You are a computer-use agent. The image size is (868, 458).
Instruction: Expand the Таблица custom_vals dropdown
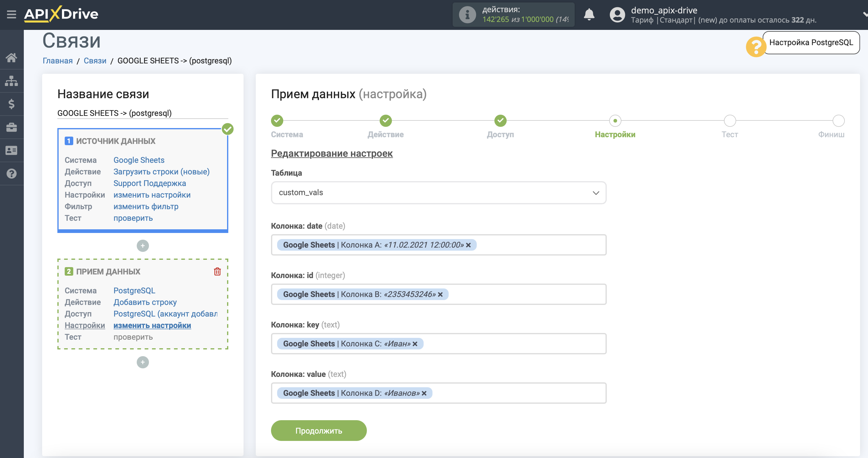pyautogui.click(x=438, y=193)
